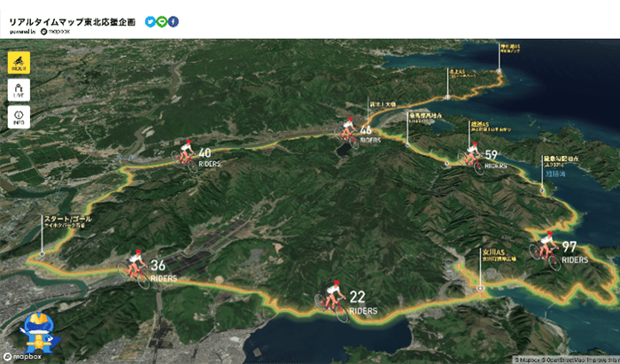Share the page via LINE icon
The image size is (620, 364).
(x=161, y=21)
